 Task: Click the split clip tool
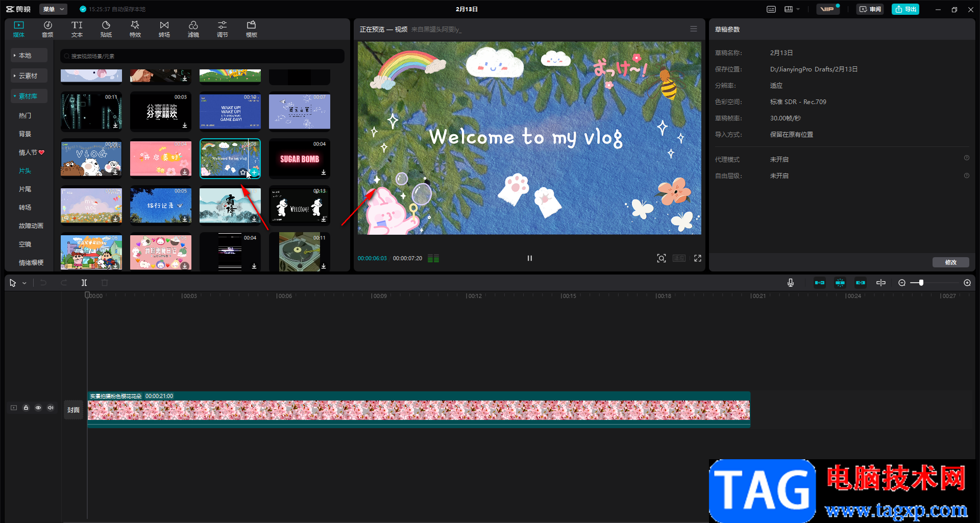(x=84, y=283)
